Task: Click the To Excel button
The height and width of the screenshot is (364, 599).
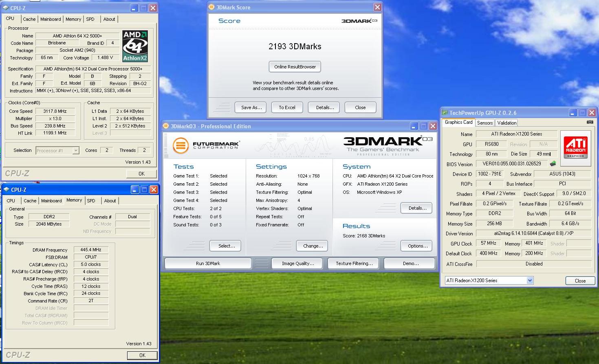Action: tap(287, 107)
